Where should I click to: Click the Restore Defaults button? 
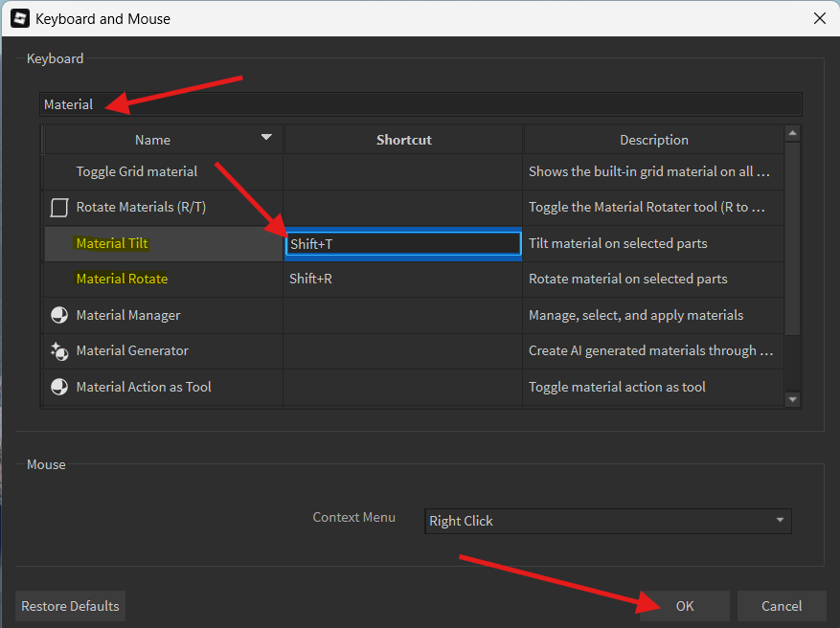point(70,606)
